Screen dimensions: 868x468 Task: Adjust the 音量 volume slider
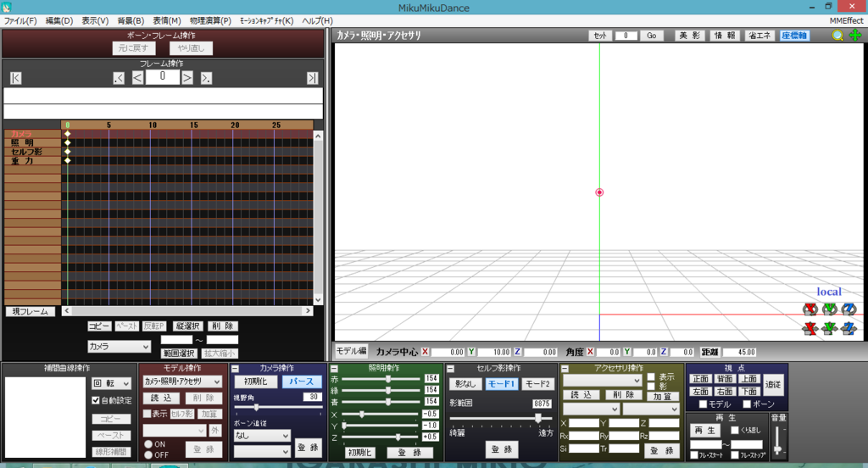click(x=778, y=440)
